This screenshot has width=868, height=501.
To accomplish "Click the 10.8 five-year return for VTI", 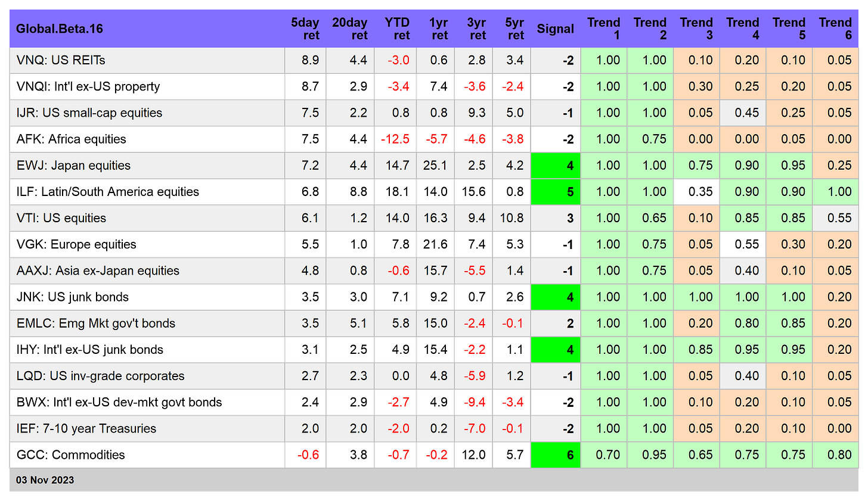I will click(x=511, y=218).
